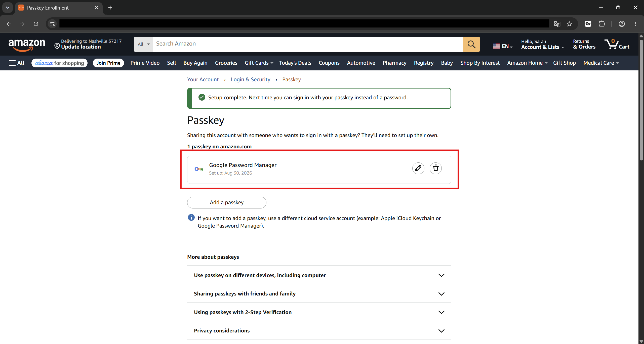Open Gift Shop nav item
The width and height of the screenshot is (644, 344).
(x=564, y=63)
